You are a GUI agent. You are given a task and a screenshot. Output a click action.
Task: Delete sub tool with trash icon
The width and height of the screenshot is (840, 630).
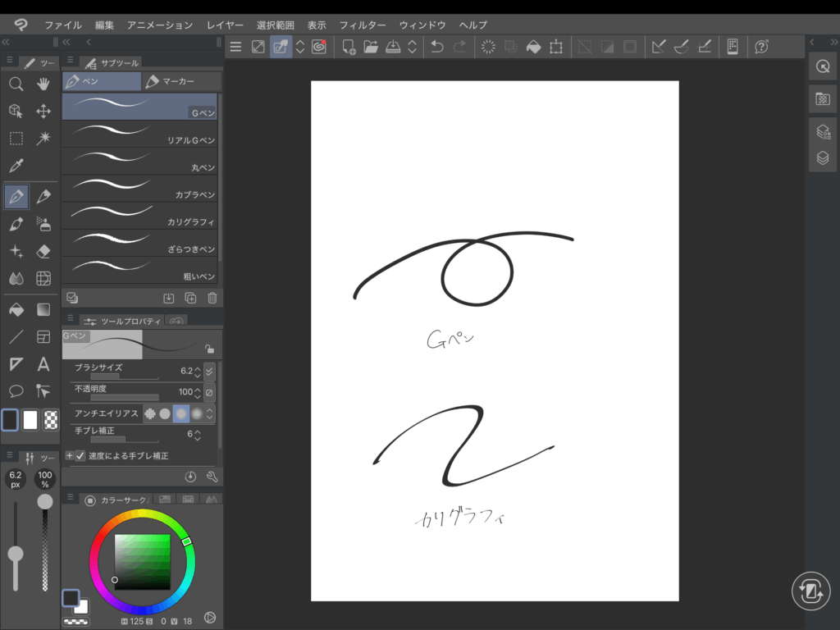(x=212, y=299)
